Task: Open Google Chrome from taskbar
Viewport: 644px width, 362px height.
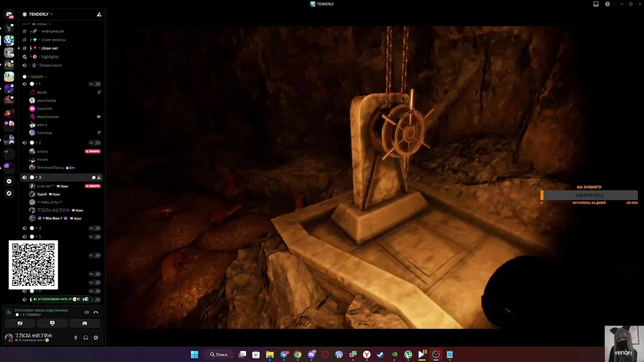Action: pos(297,354)
